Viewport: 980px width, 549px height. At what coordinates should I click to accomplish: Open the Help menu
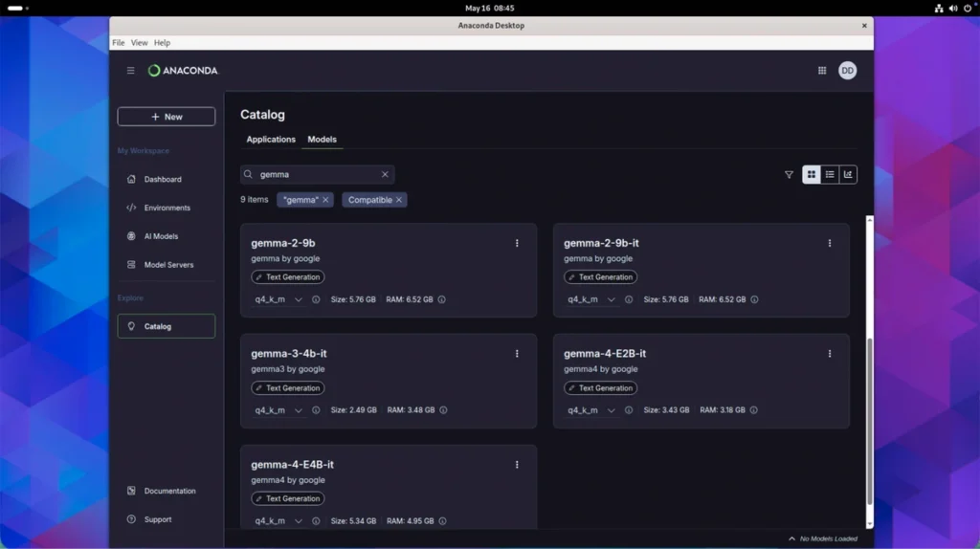tap(162, 42)
